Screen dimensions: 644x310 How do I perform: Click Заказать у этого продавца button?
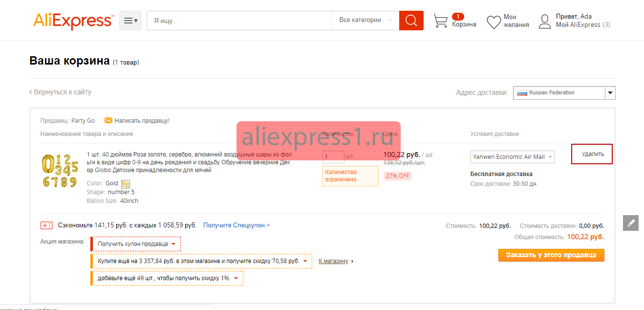pos(551,255)
